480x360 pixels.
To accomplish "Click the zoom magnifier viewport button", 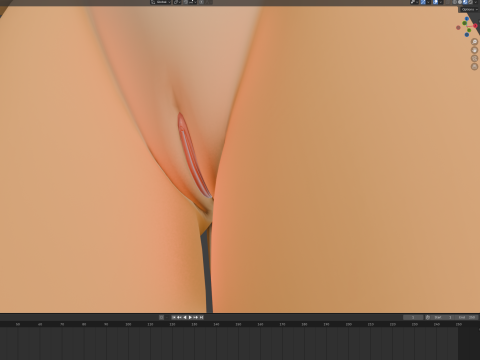I will [x=474, y=42].
